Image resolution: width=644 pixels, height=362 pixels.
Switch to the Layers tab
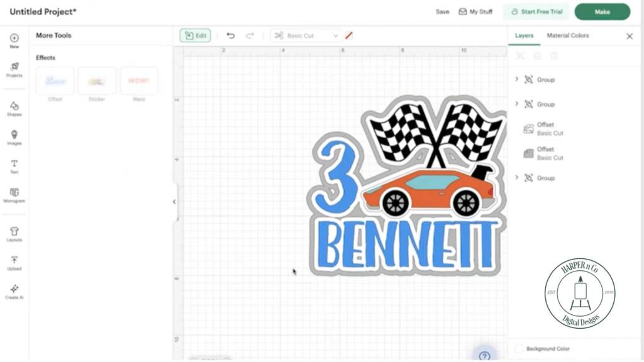[x=524, y=36]
